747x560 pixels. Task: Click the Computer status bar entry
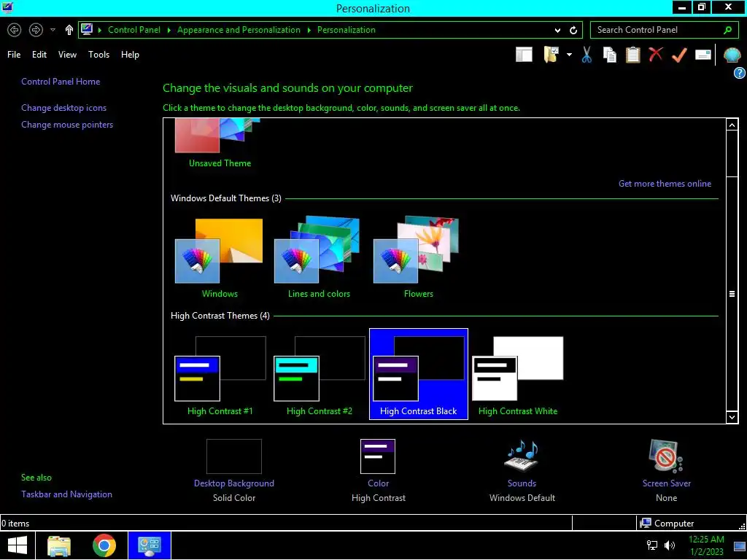coord(667,524)
